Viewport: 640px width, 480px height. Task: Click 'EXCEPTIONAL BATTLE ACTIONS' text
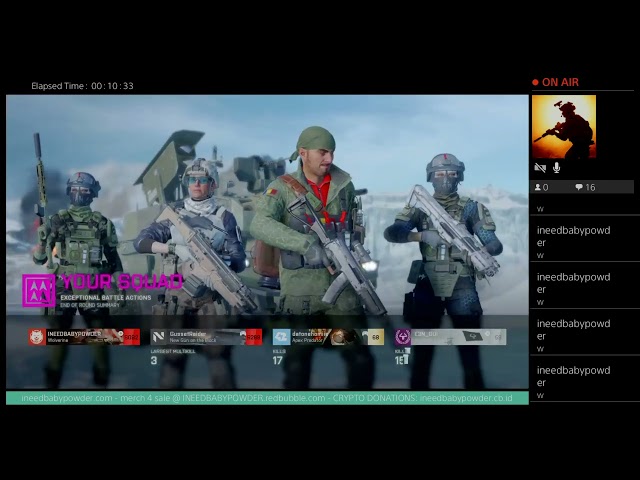point(106,298)
